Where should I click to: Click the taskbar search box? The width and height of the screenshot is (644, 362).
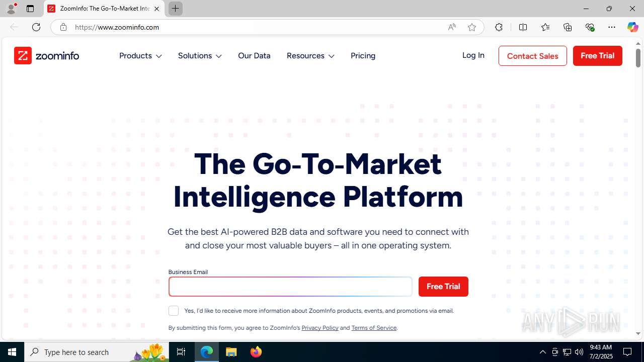97,352
